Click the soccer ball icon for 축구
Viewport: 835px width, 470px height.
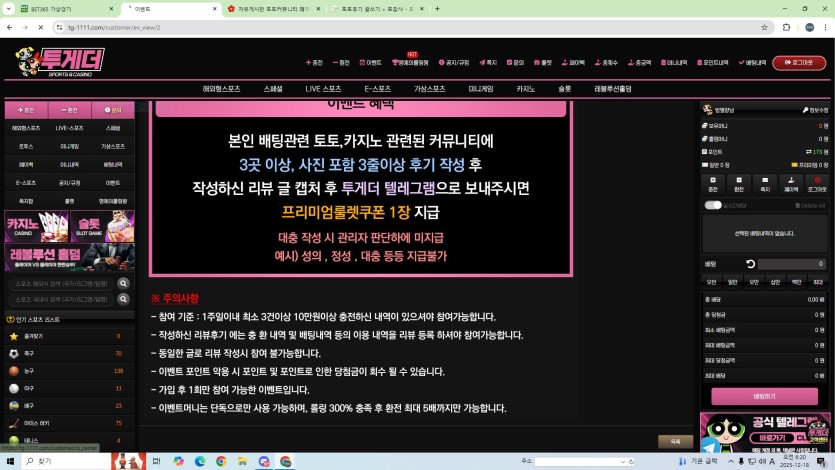click(11, 353)
